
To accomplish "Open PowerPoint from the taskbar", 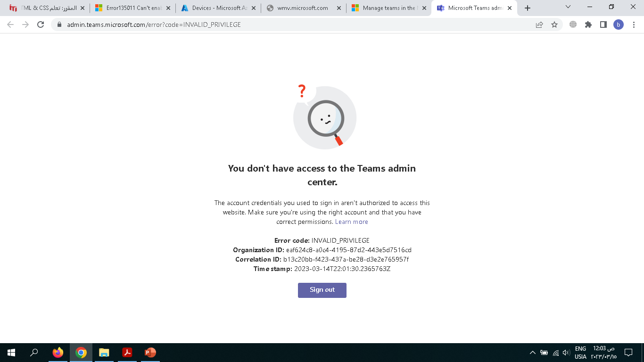I will [150, 353].
